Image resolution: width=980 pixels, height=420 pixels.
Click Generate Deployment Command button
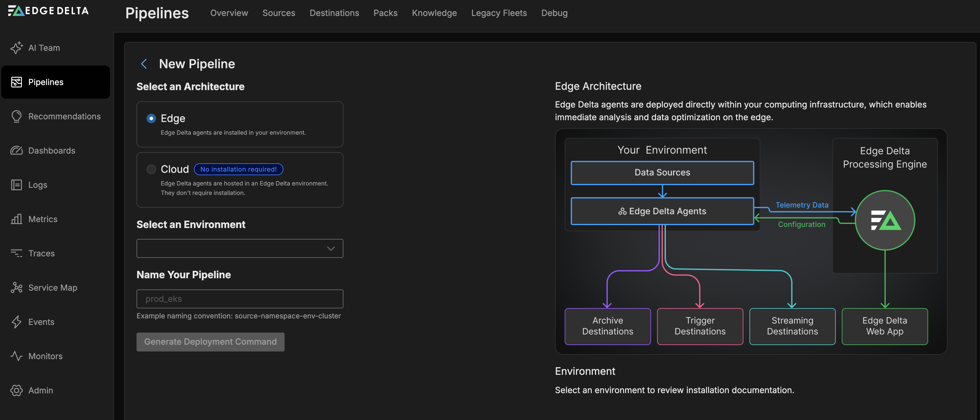tap(210, 342)
